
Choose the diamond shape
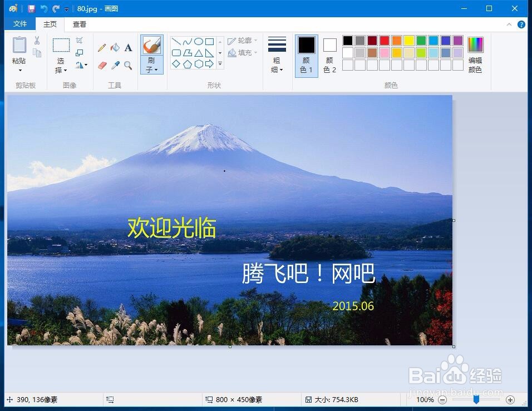(176, 64)
